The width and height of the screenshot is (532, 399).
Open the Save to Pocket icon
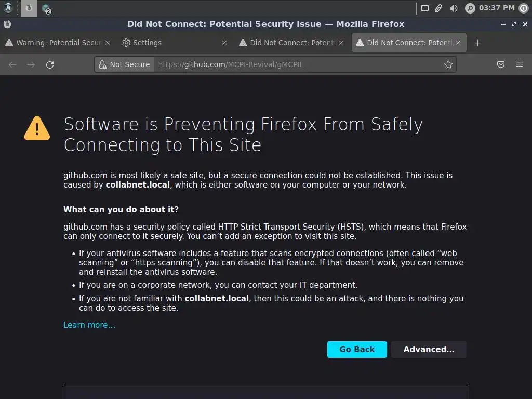[501, 64]
